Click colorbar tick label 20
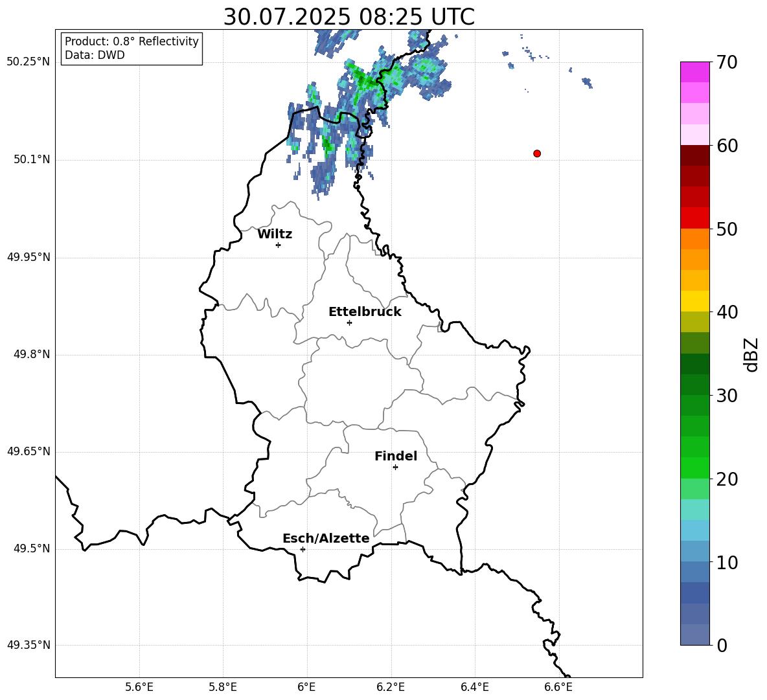The height and width of the screenshot is (700, 767). [727, 479]
